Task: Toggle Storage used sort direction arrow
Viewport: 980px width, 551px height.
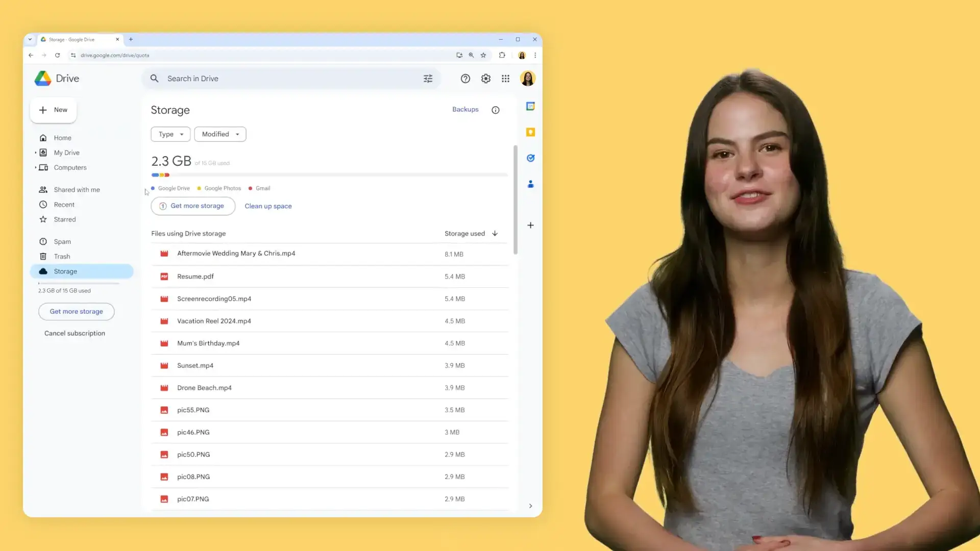Action: click(x=495, y=234)
